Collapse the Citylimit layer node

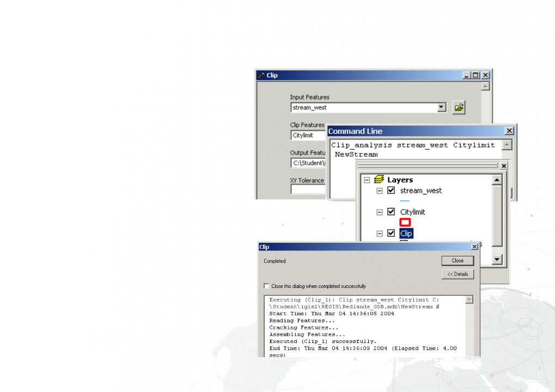pos(380,212)
